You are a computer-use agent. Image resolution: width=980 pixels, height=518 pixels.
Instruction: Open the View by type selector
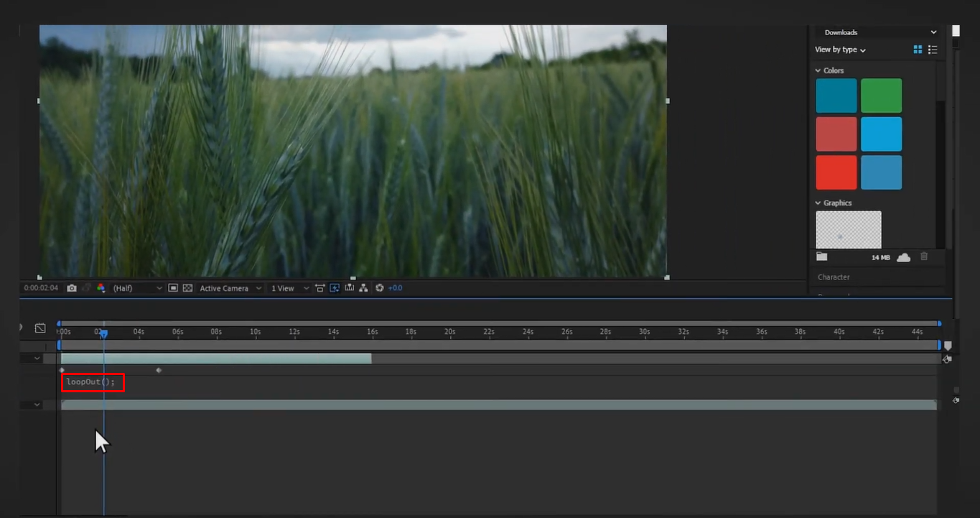[839, 50]
